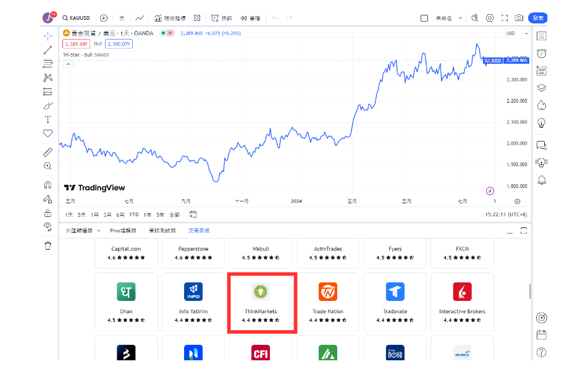
Task: Click the blue buy price 2,390.07
Action: pos(119,44)
